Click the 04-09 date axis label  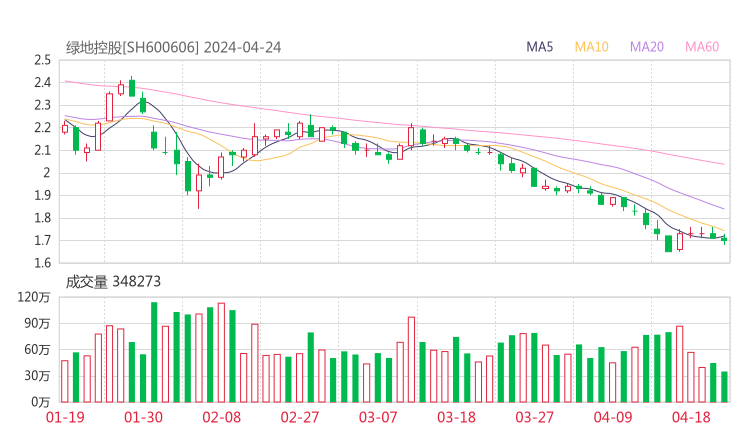(x=613, y=417)
